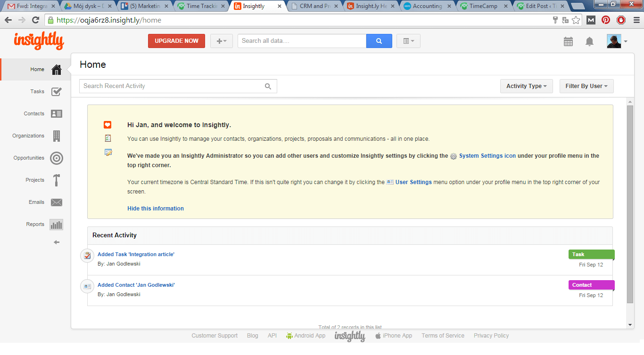Open Contacts via the card icon
Screen dimensions: 644x355
(x=57, y=114)
